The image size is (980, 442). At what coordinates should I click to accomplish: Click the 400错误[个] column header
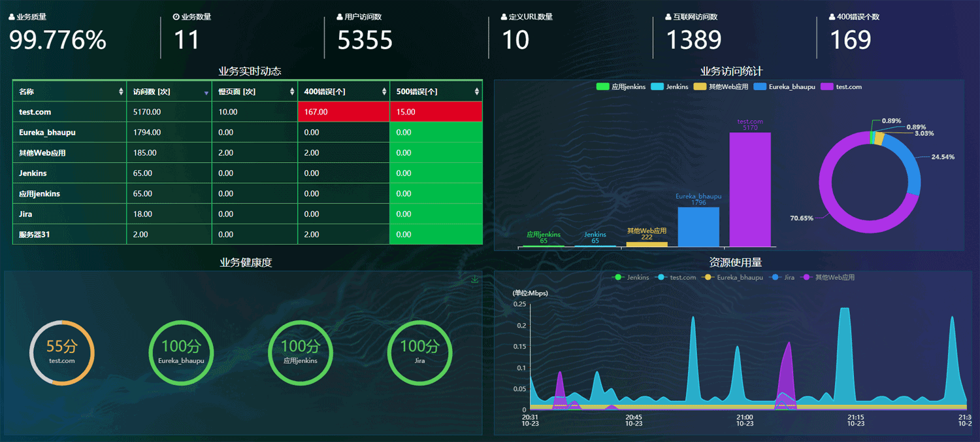(x=344, y=92)
